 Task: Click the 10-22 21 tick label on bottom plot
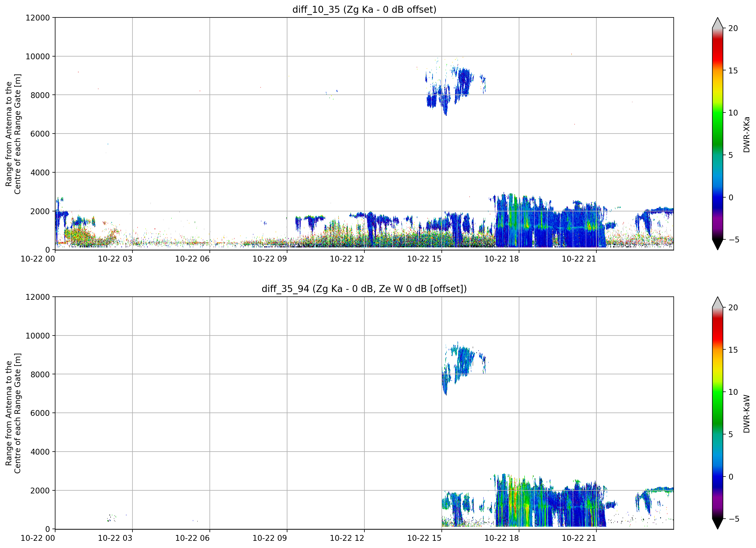coord(579,538)
